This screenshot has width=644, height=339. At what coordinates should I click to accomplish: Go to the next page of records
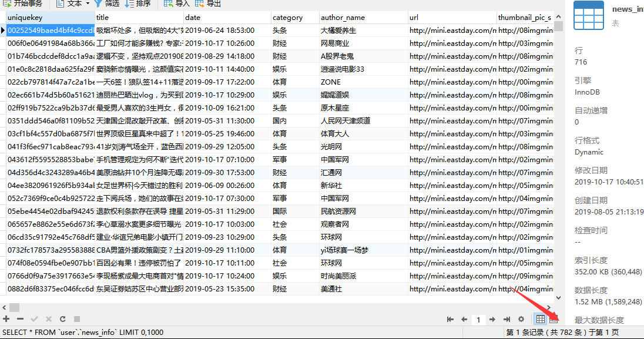(x=492, y=319)
